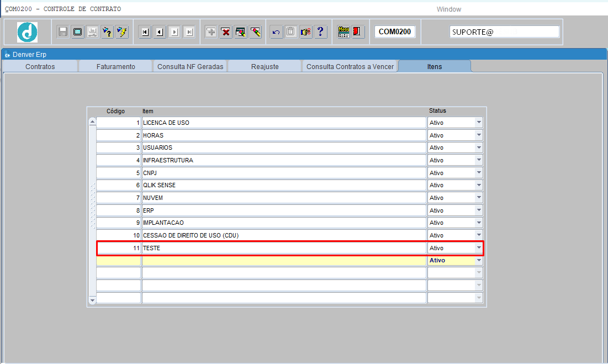Expand Status dropdown for NUVEM
The image size is (608, 364).
pos(479,198)
